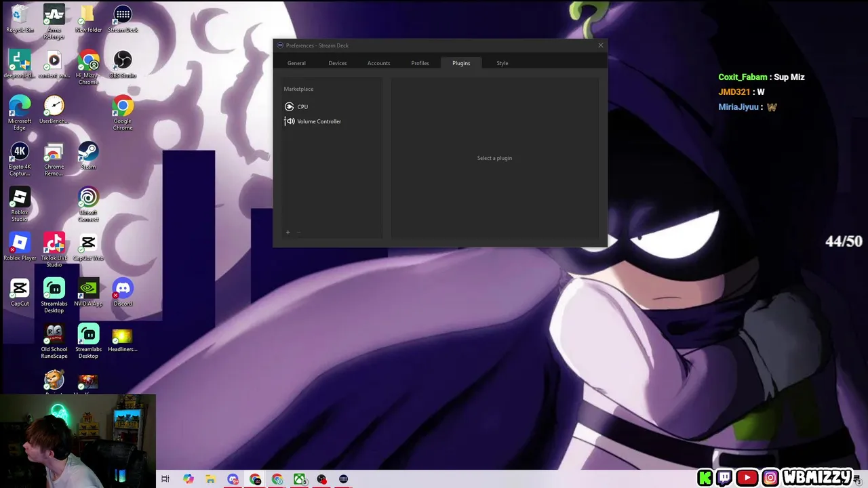This screenshot has height=488, width=868.
Task: Select the Roblox Studio desktop icon
Action: pos(20,204)
